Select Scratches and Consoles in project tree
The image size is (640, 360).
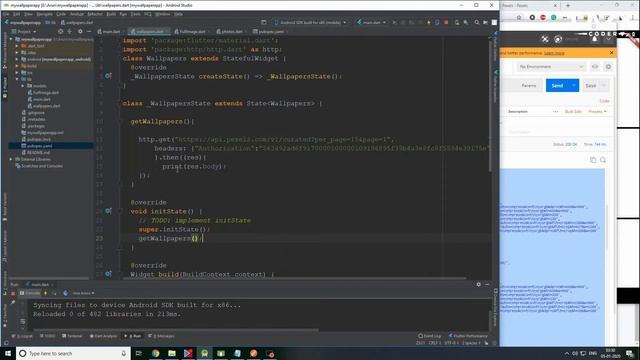(39, 166)
